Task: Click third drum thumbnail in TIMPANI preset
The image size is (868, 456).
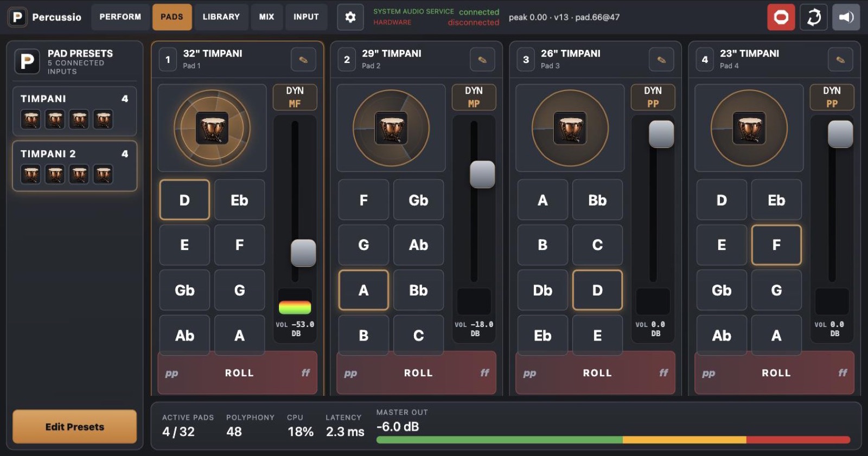Action: (x=79, y=119)
